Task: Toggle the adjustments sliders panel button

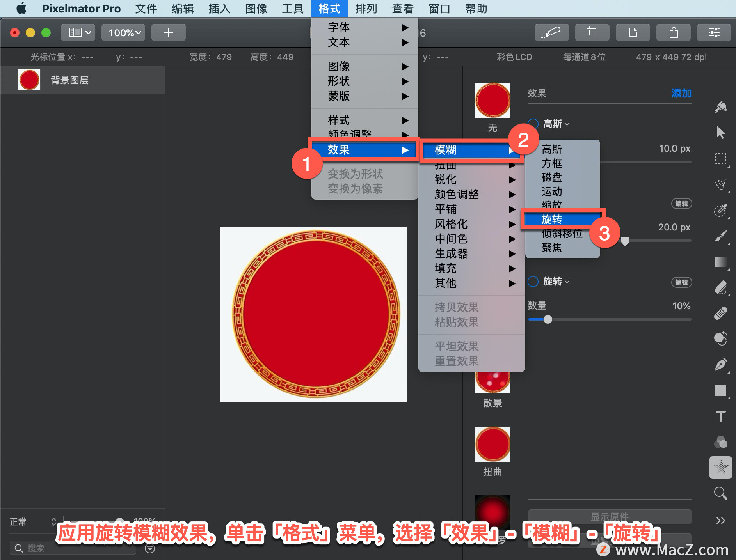Action: (714, 32)
